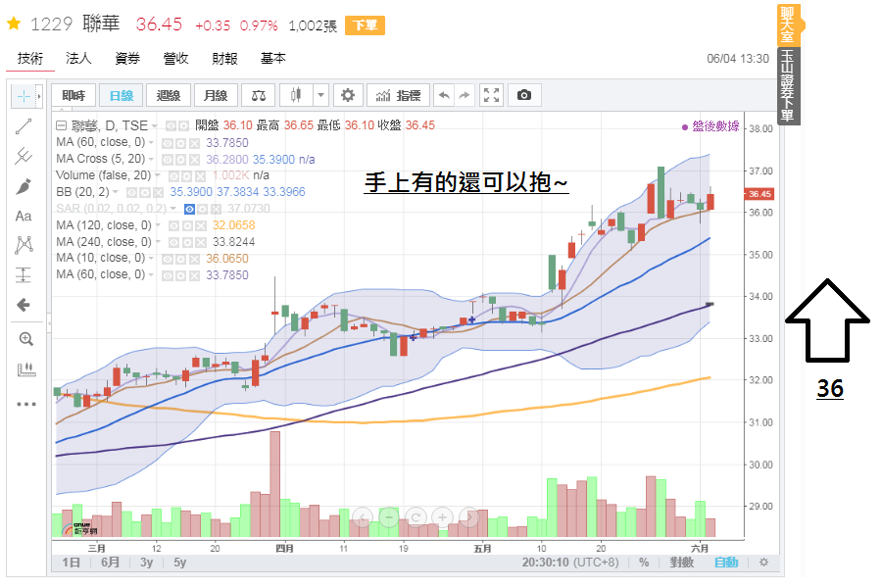The image size is (882, 588).
Task: Open the three-dots more tools menu
Action: tap(25, 404)
